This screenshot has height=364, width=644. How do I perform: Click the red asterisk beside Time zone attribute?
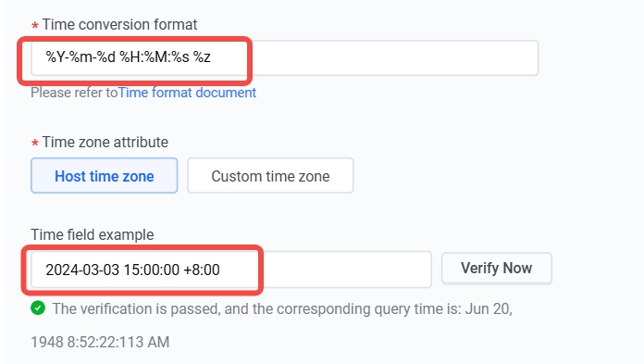35,144
